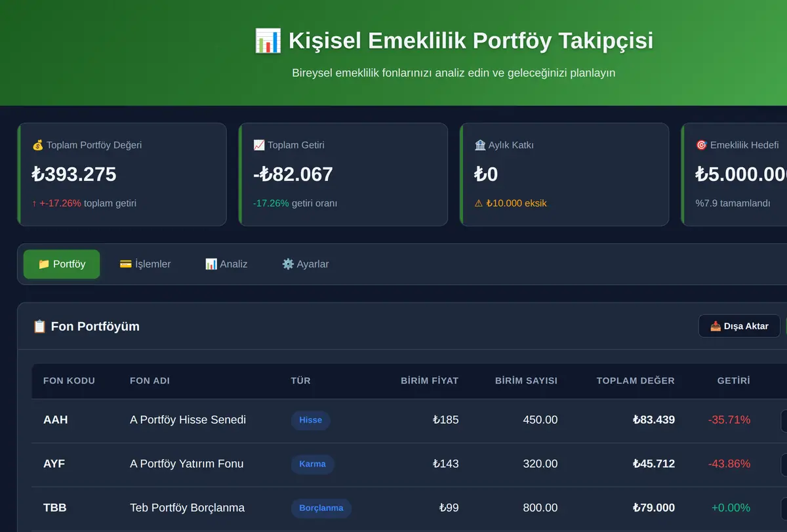Click the Fon Portföyüm heading
The height and width of the screenshot is (532, 787).
click(95, 326)
